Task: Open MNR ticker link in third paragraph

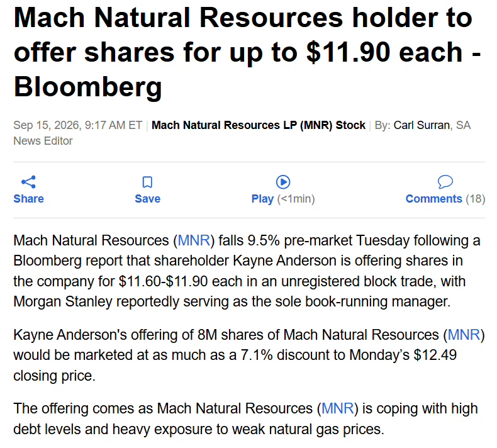Action: [338, 408]
